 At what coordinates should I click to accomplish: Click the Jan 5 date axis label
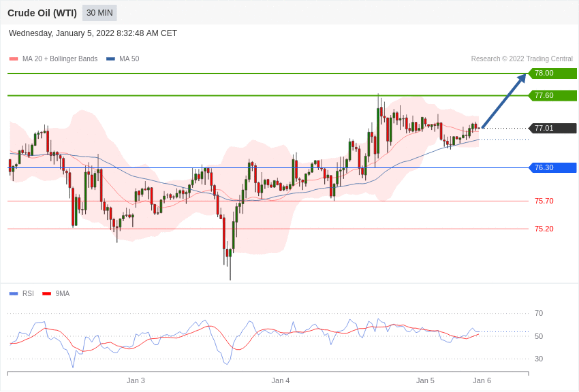coord(425,380)
